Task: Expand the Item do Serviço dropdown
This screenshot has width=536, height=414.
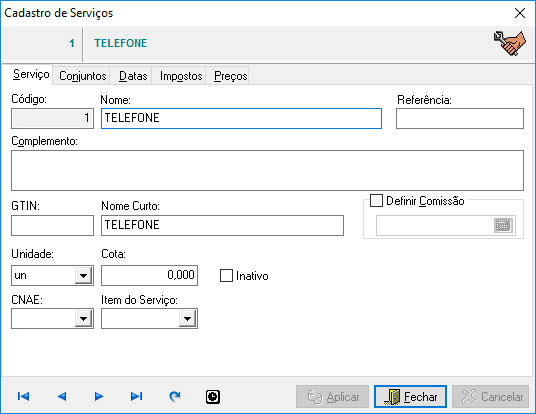Action: [x=187, y=319]
